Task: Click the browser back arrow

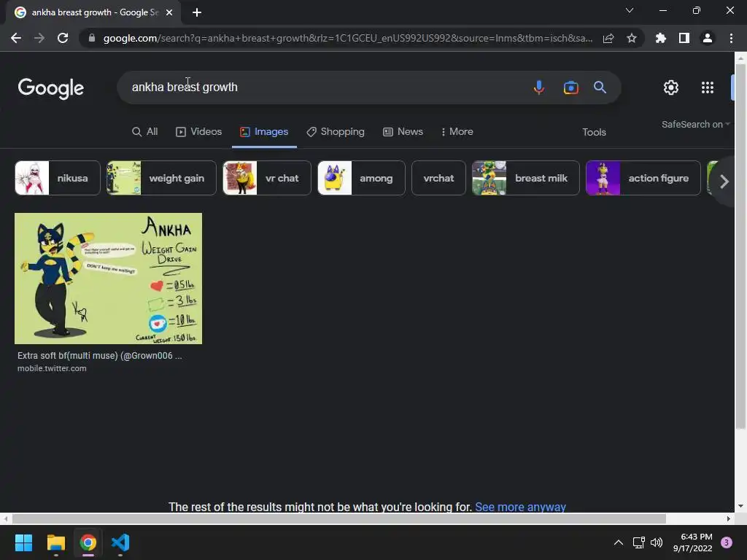Action: (x=16, y=38)
